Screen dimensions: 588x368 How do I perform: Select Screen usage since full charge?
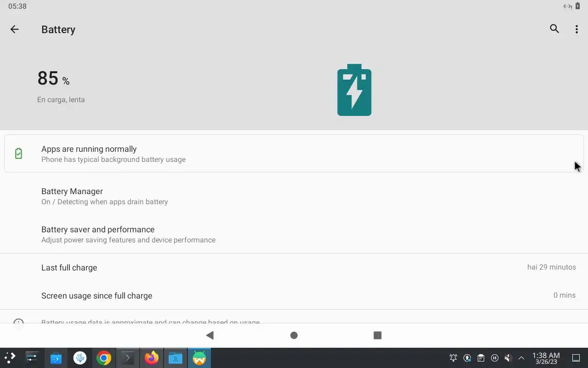point(294,295)
